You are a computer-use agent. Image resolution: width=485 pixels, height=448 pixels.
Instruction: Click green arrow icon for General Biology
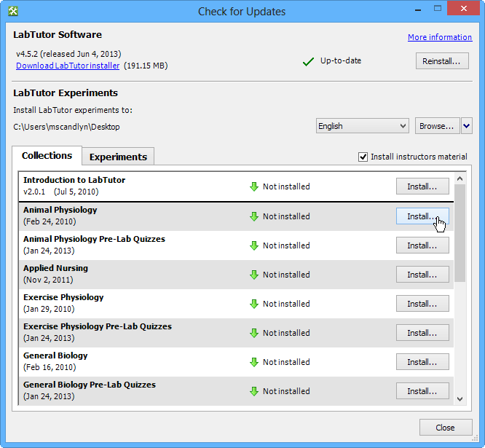click(254, 362)
